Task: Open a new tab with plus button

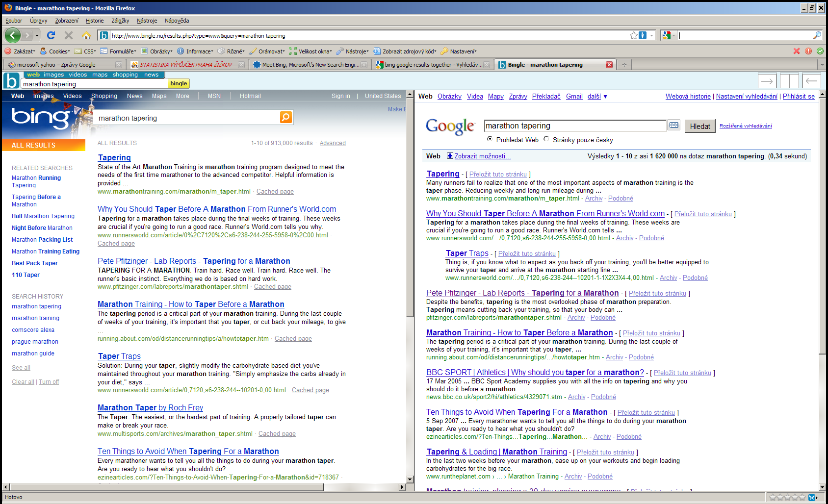Action: 624,65
